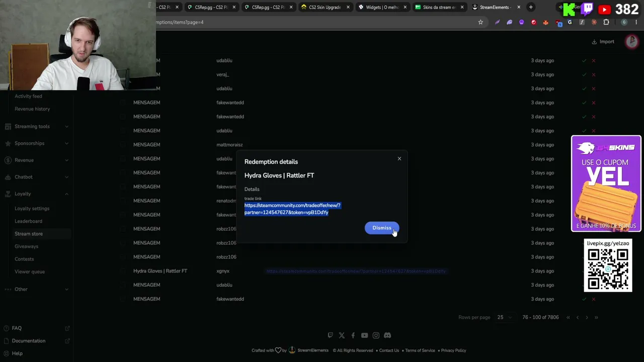
Task: Open Activity feed in the sidebar
Action: tap(28, 96)
